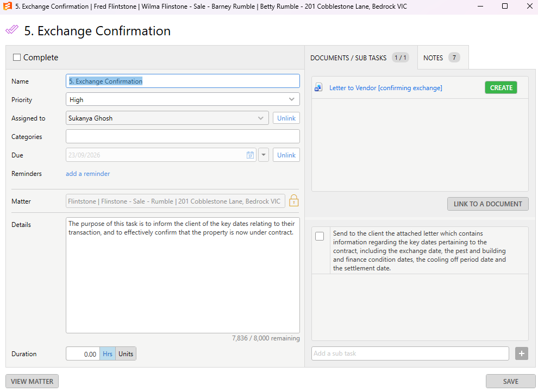Image resolution: width=538 pixels, height=392 pixels.
Task: Click the purple double-check task icon
Action: click(12, 30)
